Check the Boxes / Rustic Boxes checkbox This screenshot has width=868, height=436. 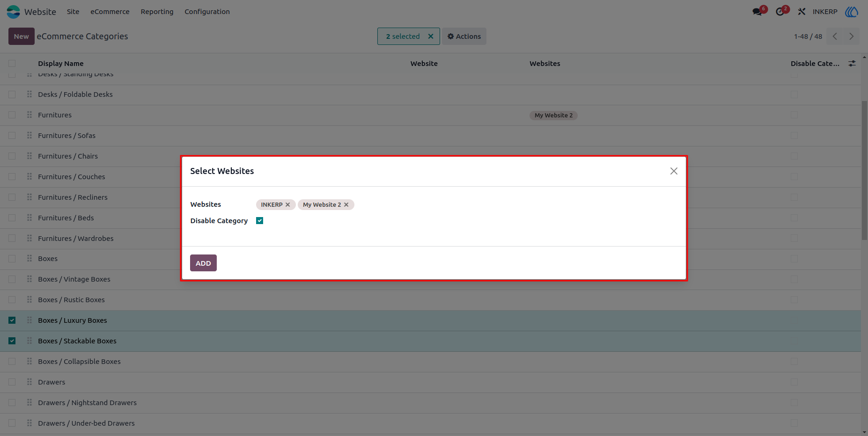click(x=12, y=300)
